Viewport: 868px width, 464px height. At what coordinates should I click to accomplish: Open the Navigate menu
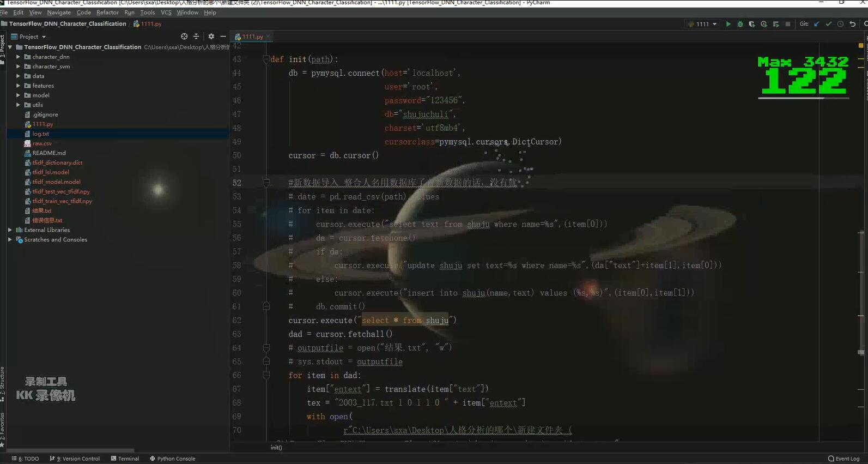click(59, 13)
